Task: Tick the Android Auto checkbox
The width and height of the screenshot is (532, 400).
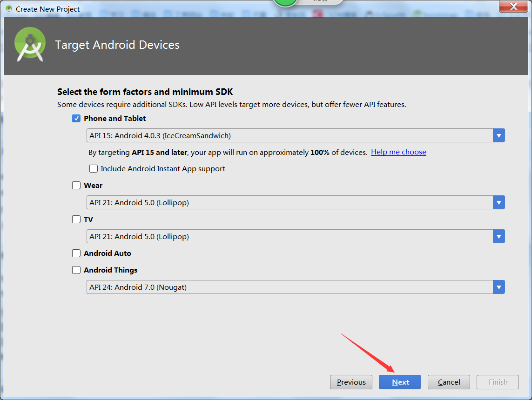Action: click(x=76, y=253)
